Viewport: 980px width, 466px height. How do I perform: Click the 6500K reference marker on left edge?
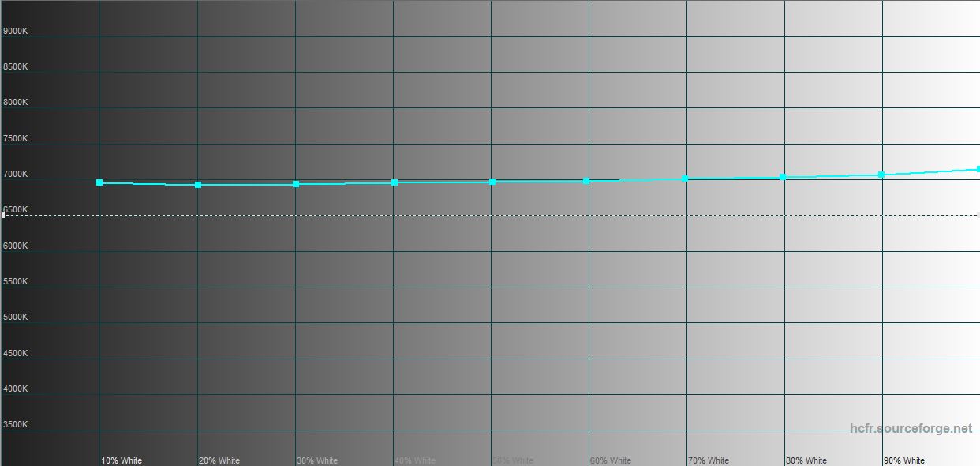[3, 215]
